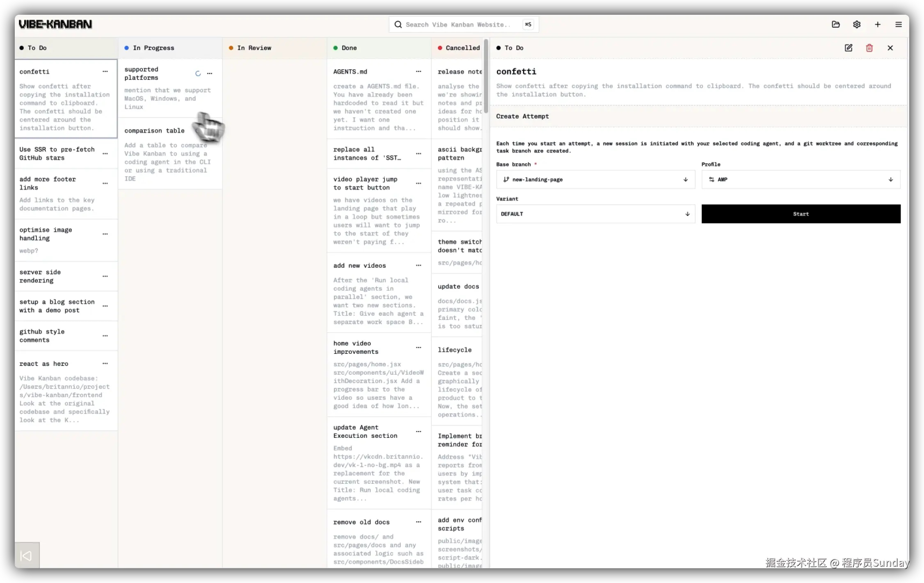924x583 pixels.
Task: Open the projects folder icon
Action: pos(836,25)
